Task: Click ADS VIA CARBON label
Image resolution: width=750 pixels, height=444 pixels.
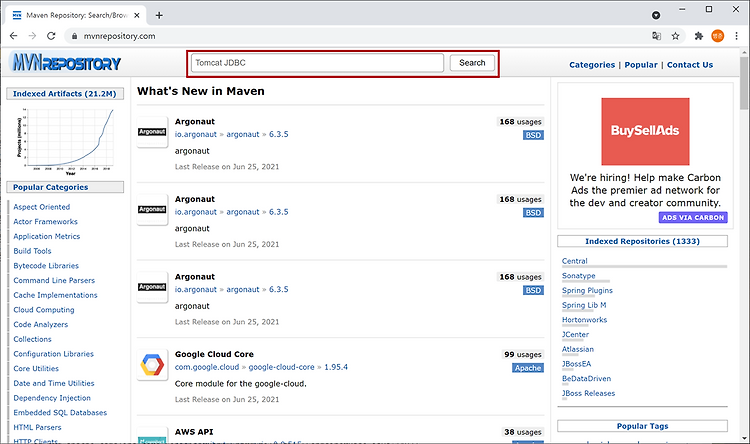Action: tap(693, 217)
